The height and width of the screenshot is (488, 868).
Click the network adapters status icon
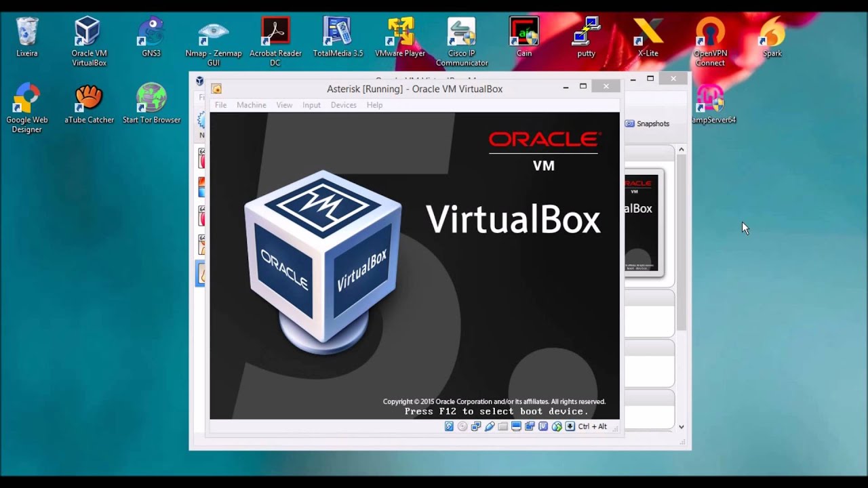point(476,426)
